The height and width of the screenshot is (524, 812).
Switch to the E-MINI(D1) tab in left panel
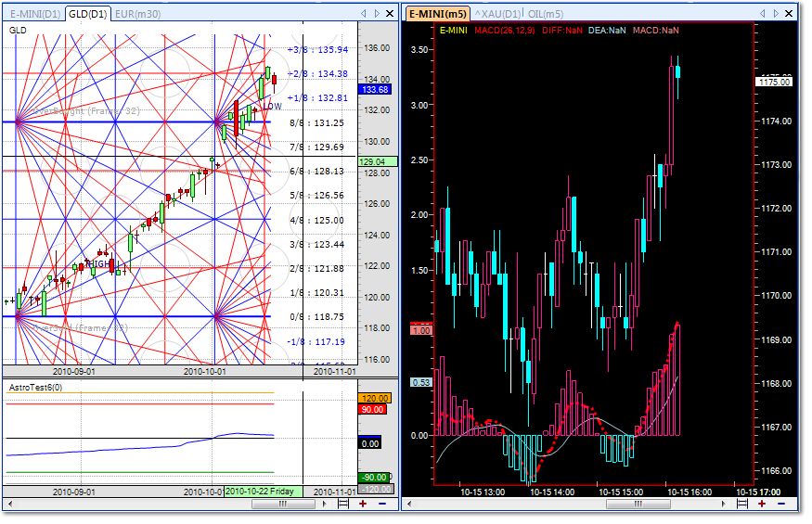point(35,14)
